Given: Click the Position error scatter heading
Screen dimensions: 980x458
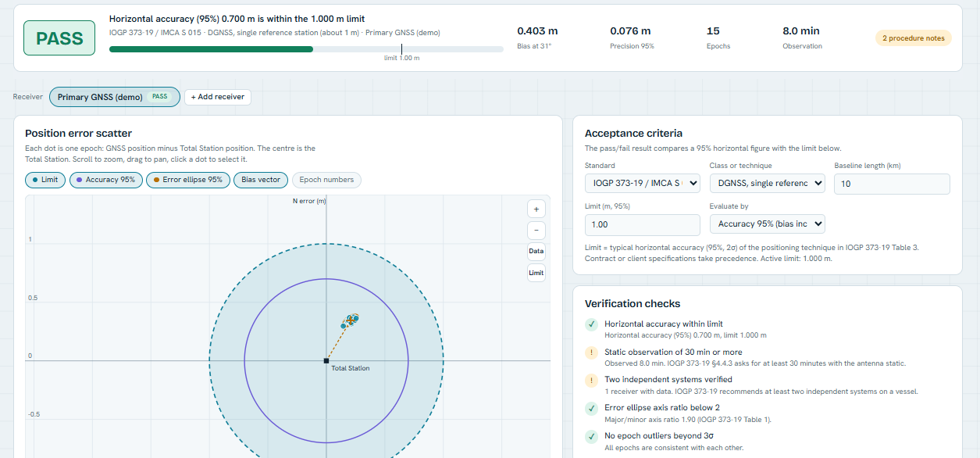Looking at the screenshot, I should 78,134.
